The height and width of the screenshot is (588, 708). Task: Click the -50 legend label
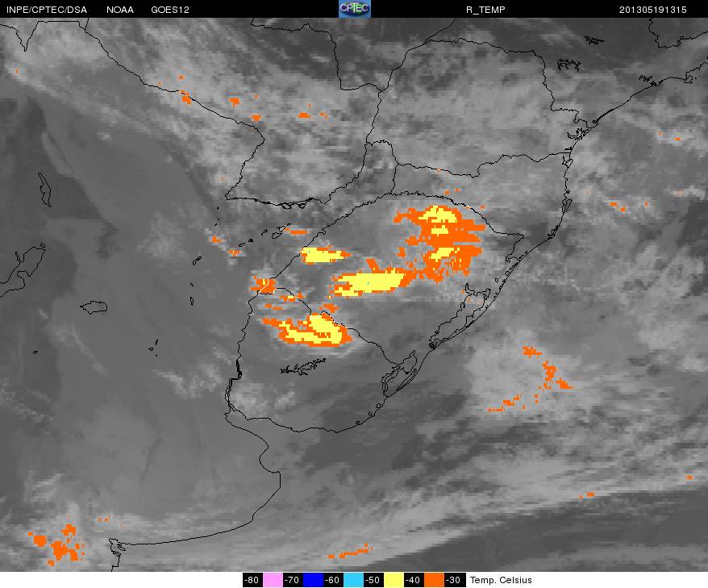coord(373,580)
